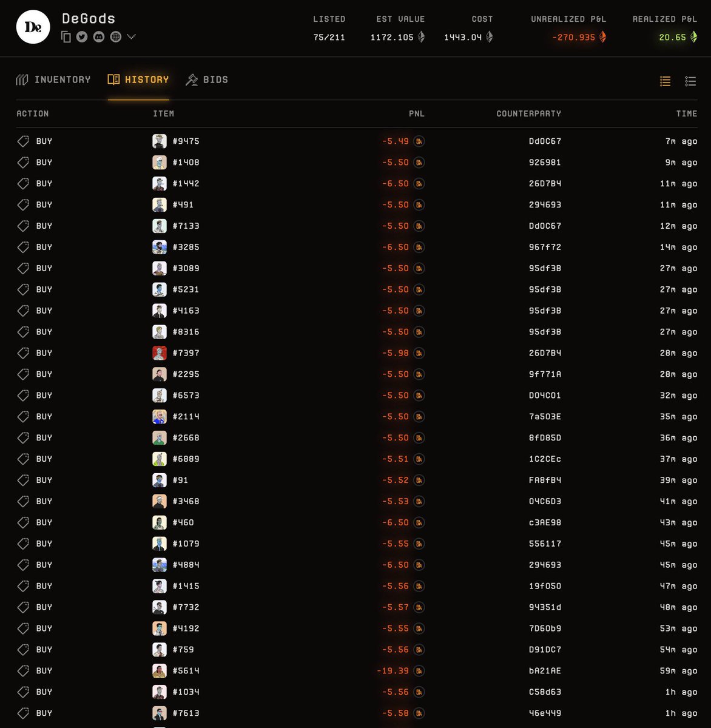Open the #7397 item thumbnail
Viewport: 711px width, 728px height.
(160, 353)
